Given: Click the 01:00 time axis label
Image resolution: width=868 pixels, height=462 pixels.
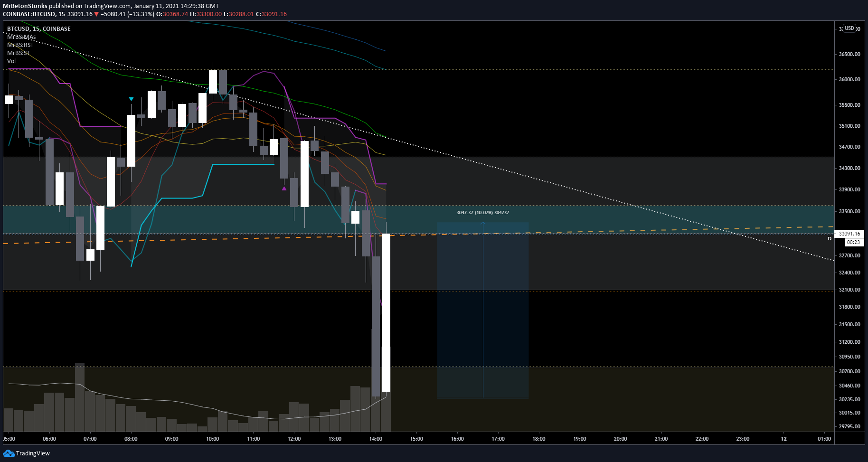Looking at the screenshot, I should tap(824, 439).
